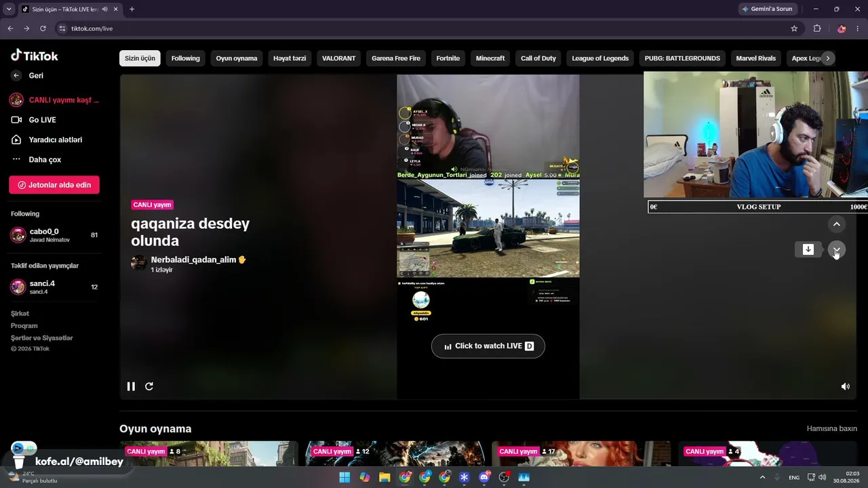The image size is (868, 488).
Task: Click the Jetonlar əldə edin button
Action: click(x=54, y=185)
